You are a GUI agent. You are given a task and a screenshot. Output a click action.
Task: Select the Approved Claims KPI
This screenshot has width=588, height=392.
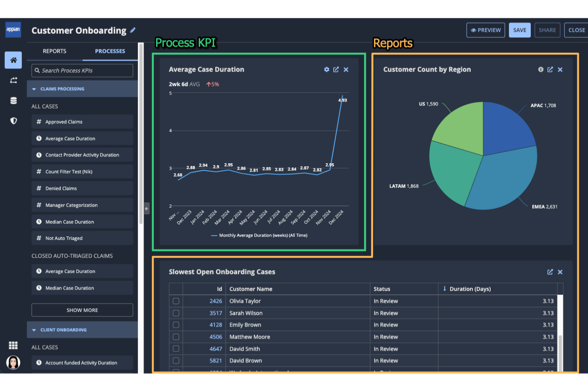(82, 122)
